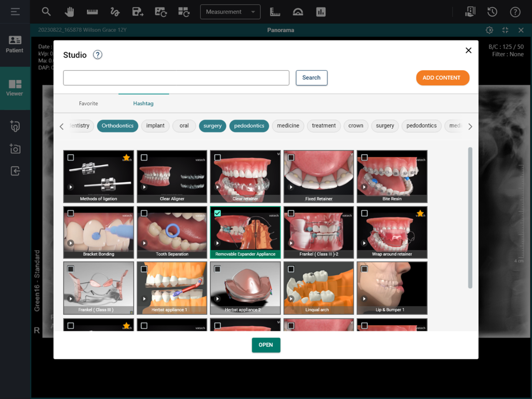Select the Hashtag tab in Studio
The width and height of the screenshot is (532, 399).
pos(143,103)
